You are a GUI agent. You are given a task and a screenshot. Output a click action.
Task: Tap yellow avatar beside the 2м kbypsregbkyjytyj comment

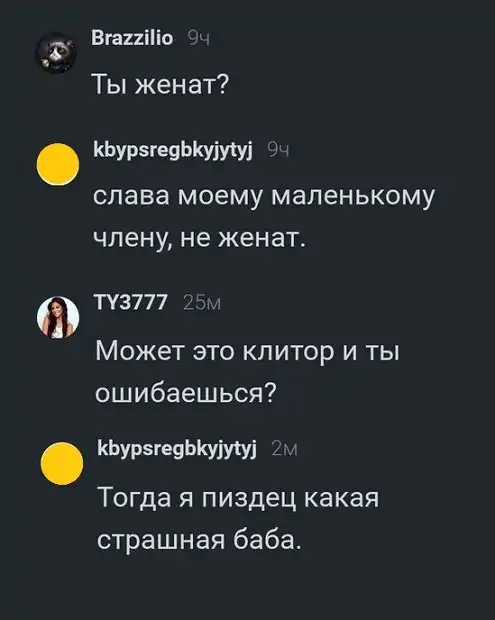[x=62, y=463]
